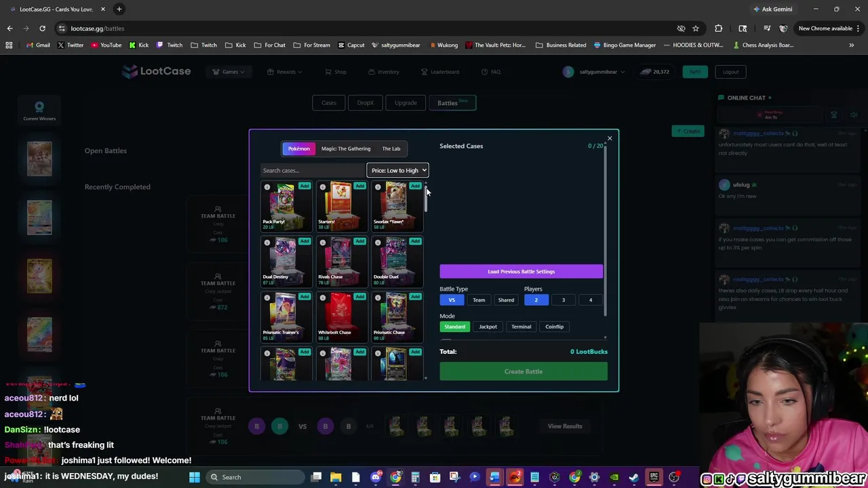Select Team battle type

pyautogui.click(x=479, y=300)
